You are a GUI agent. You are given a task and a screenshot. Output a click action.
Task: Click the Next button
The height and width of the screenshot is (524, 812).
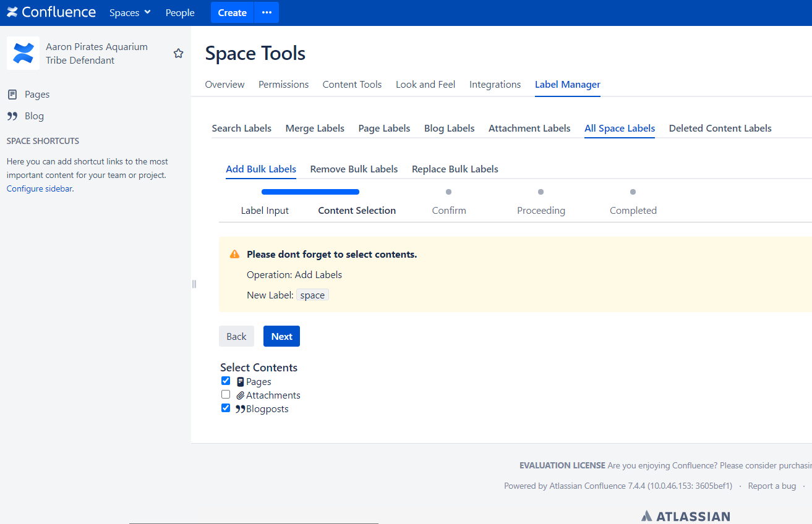281,336
